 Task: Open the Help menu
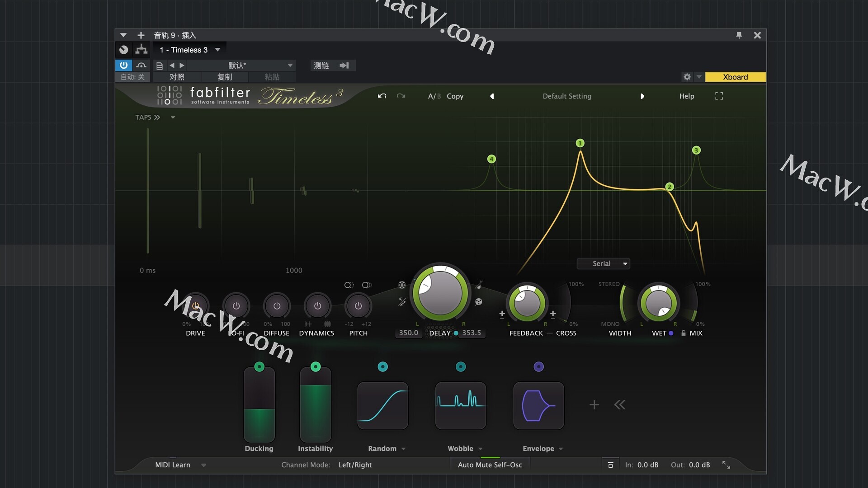(686, 96)
